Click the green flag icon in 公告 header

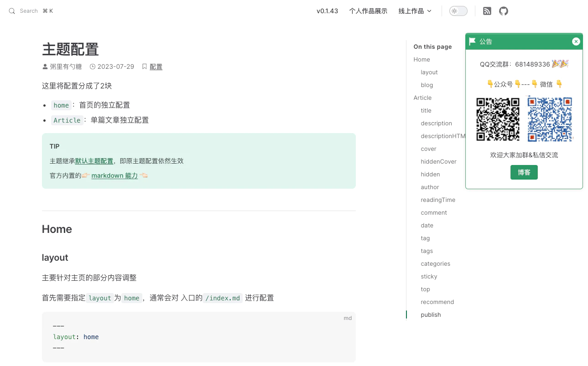(473, 41)
